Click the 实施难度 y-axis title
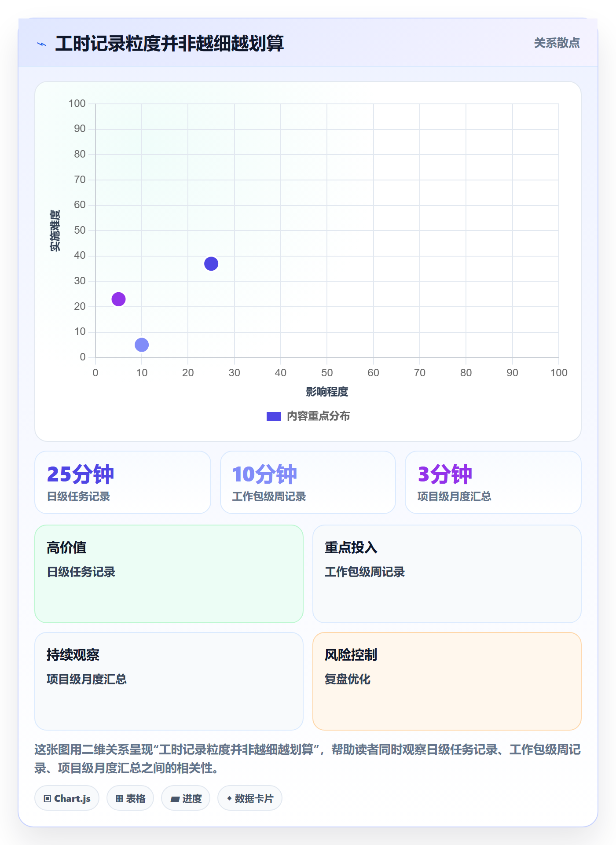616x845 pixels. (x=55, y=231)
